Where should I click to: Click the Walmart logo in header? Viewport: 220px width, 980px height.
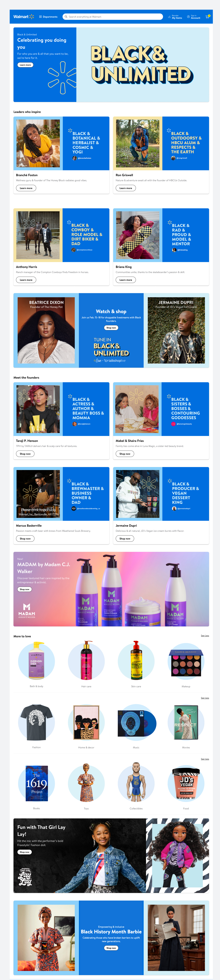[x=24, y=17]
